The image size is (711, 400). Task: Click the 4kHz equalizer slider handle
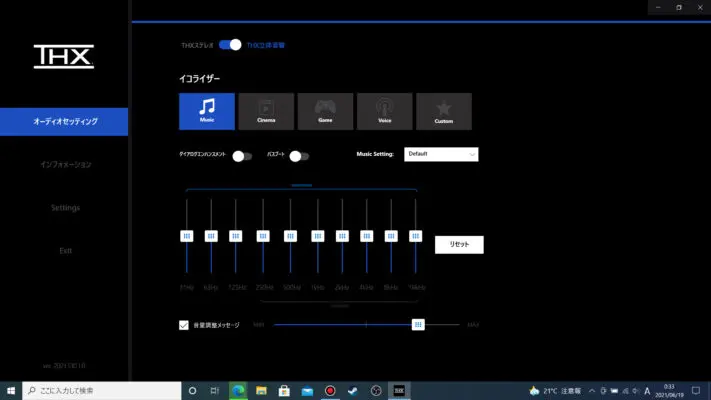[x=367, y=236]
